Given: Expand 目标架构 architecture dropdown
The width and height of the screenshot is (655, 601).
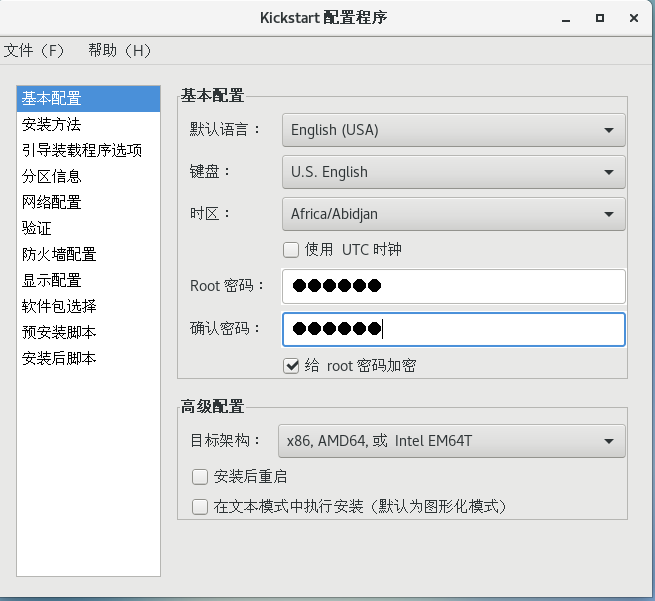Looking at the screenshot, I should [x=452, y=441].
